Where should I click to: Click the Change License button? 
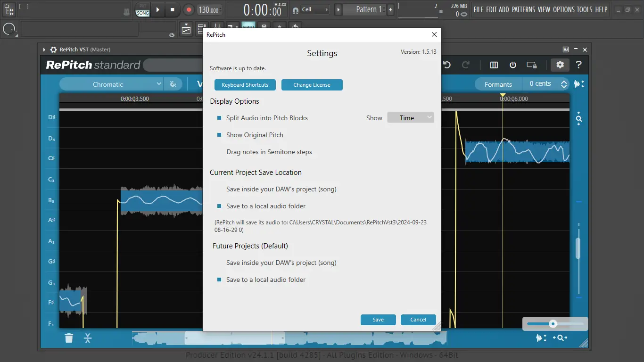[312, 85]
